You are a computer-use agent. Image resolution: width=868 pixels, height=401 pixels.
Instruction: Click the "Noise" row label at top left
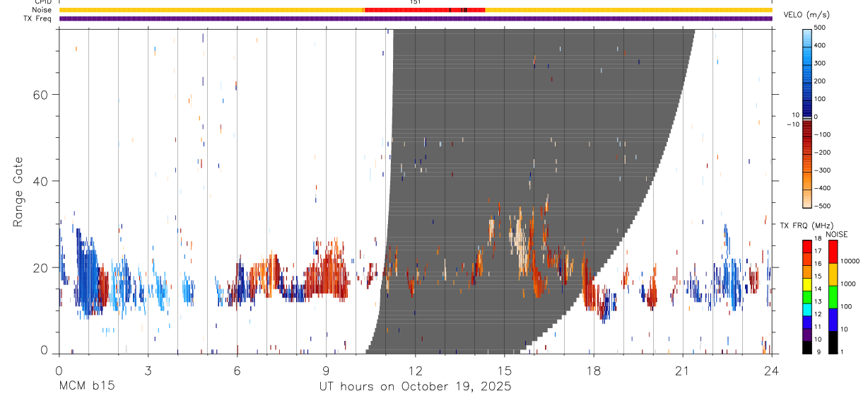pyautogui.click(x=42, y=10)
